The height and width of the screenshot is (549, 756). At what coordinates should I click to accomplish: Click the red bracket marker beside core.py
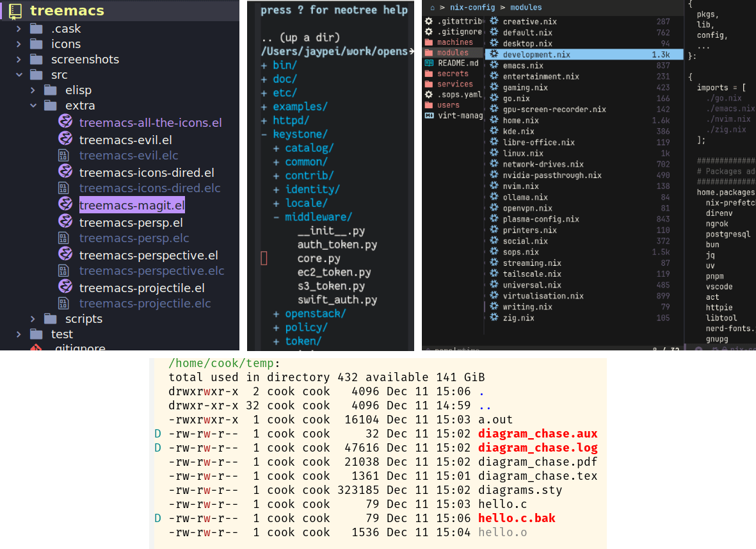point(264,258)
